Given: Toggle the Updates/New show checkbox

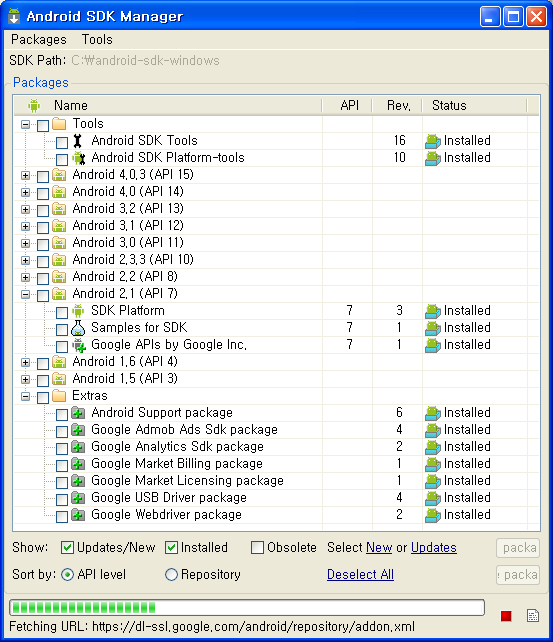Looking at the screenshot, I should coord(67,547).
